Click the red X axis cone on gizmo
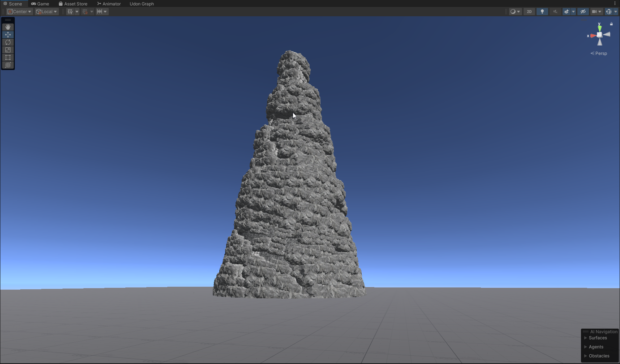Image resolution: width=620 pixels, height=364 pixels. [593, 36]
